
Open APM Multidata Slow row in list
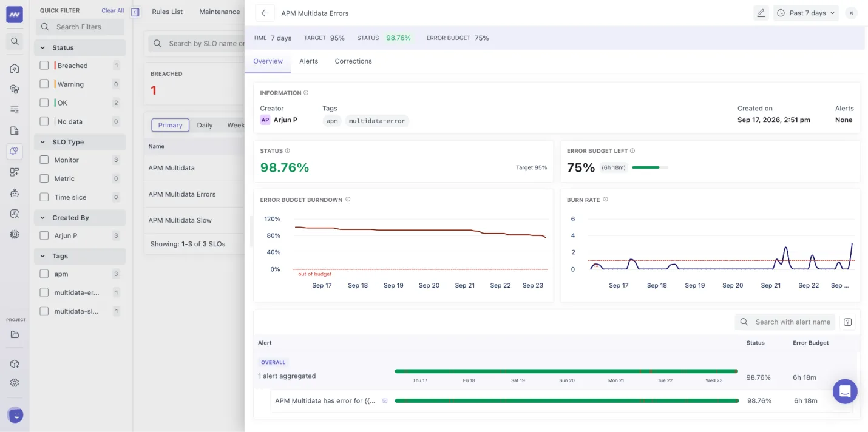[x=194, y=220]
